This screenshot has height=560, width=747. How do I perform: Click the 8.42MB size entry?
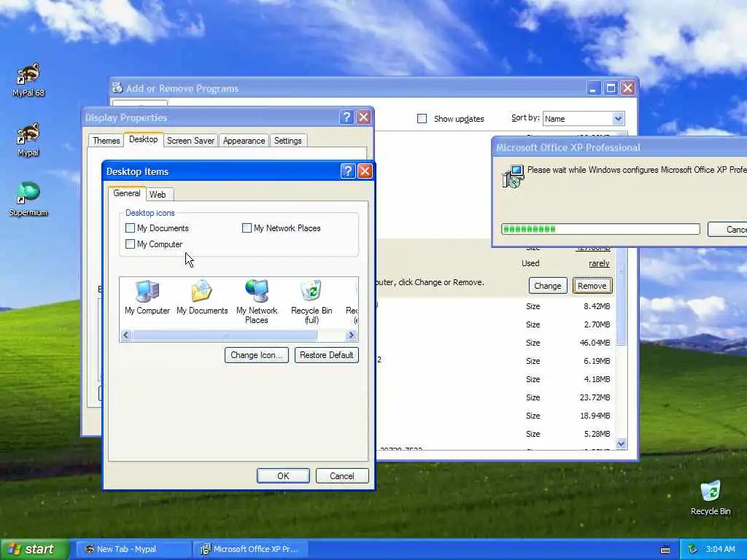click(x=597, y=306)
